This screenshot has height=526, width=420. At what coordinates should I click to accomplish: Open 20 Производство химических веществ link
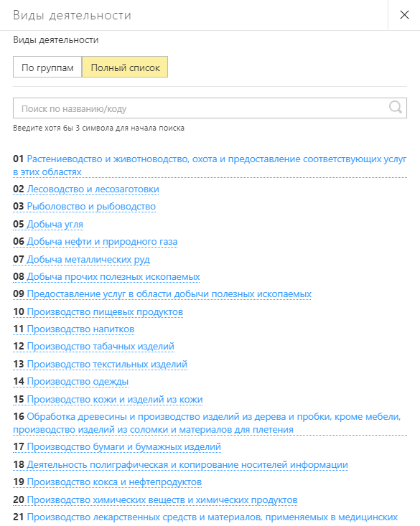pyautogui.click(x=156, y=500)
